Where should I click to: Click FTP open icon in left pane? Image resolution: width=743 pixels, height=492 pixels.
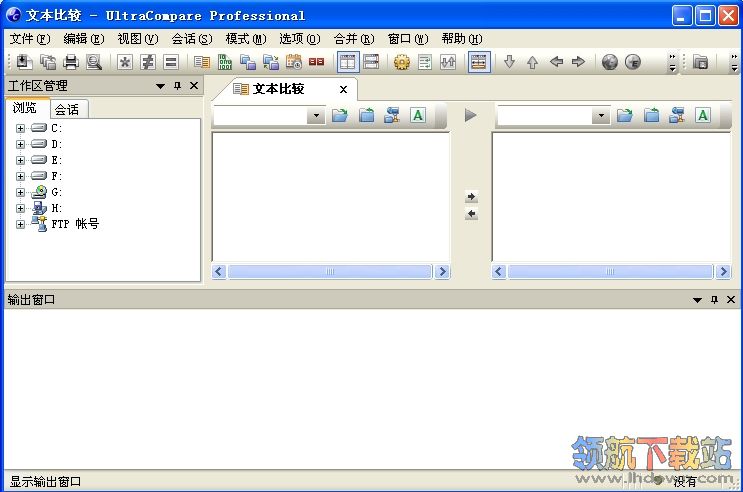coord(391,115)
